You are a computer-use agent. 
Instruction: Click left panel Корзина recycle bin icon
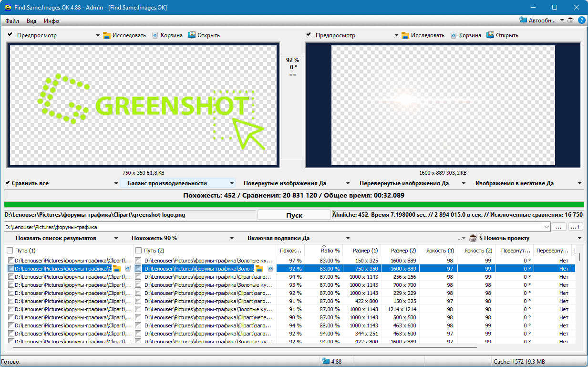(x=155, y=35)
